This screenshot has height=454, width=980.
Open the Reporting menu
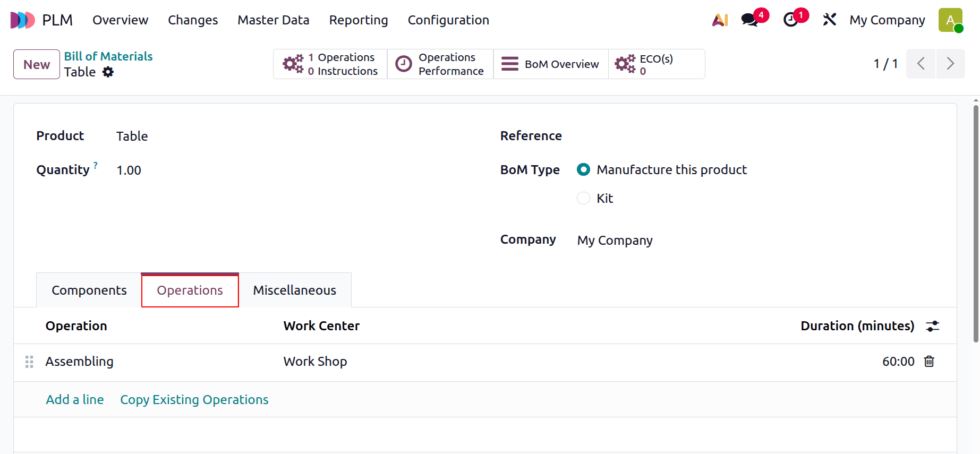tap(359, 20)
